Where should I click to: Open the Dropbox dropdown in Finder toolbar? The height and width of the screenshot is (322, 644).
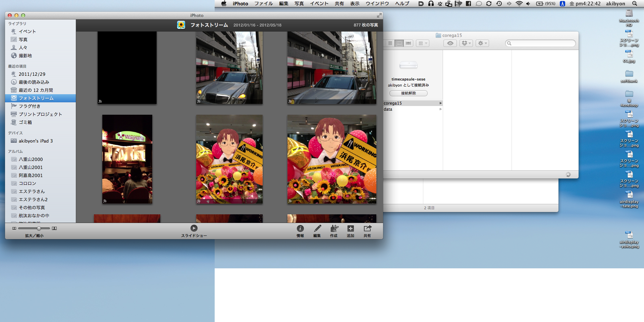(x=466, y=43)
